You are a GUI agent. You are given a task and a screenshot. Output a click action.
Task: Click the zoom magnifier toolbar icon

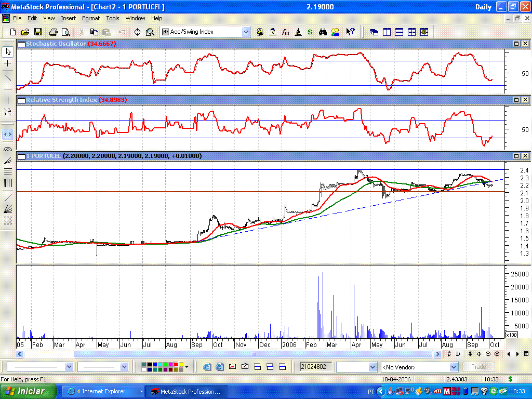pos(150,32)
